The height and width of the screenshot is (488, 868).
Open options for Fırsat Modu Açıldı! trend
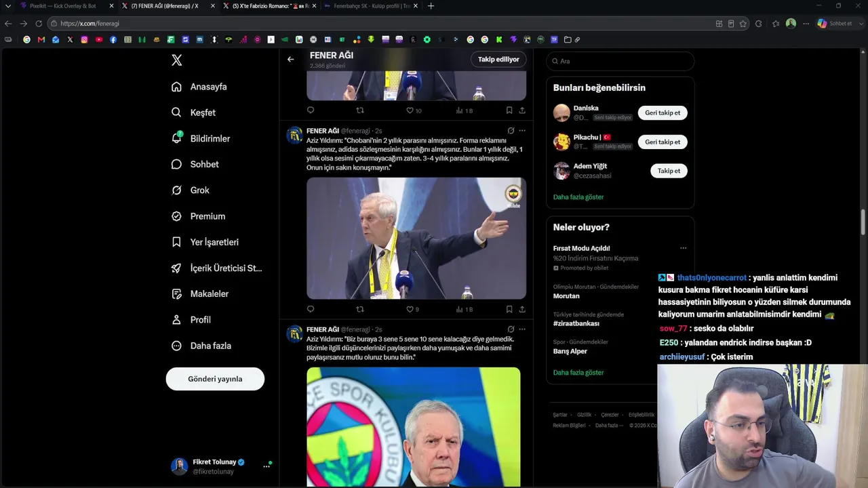tap(683, 248)
